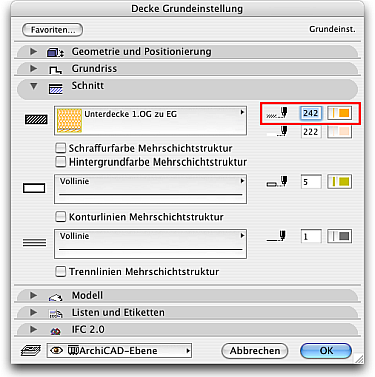Click the Schnitt section icon
The width and height of the screenshot is (375, 377).
tap(56, 89)
